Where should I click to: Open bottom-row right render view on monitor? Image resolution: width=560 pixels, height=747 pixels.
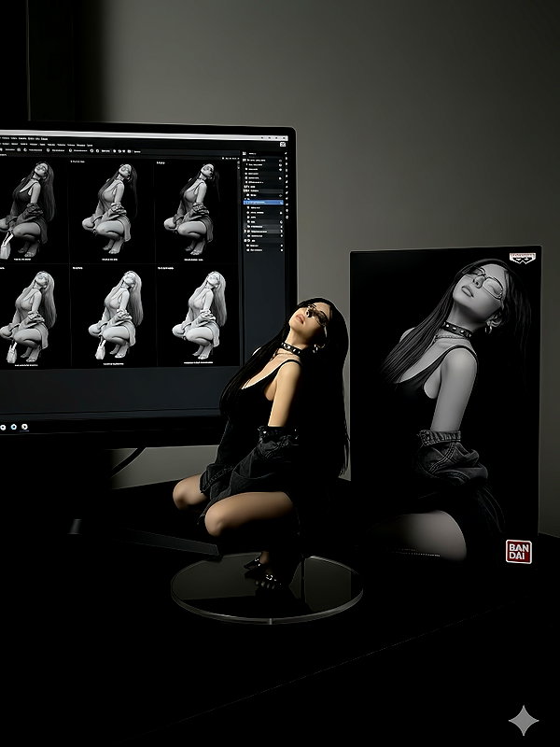coord(198,317)
